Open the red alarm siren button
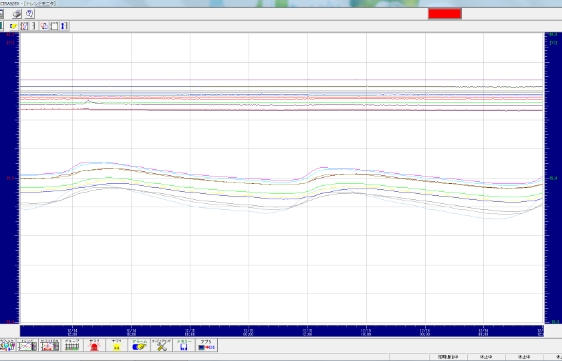 pyautogui.click(x=94, y=345)
